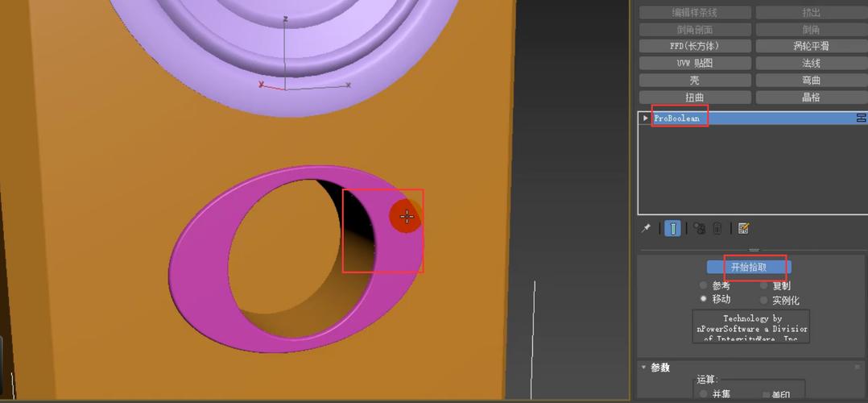Apply FFD(长方体) modifier button
This screenshot has width=868, height=403.
pos(695,47)
